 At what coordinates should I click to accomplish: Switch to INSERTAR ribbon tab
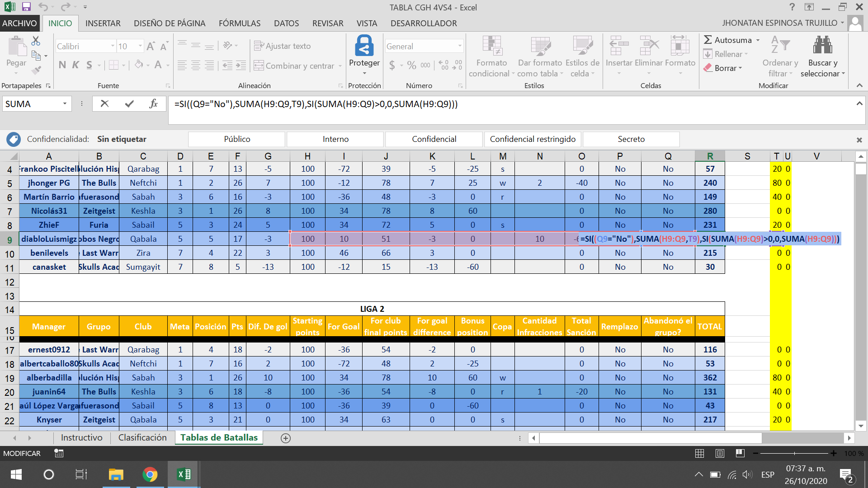103,23
